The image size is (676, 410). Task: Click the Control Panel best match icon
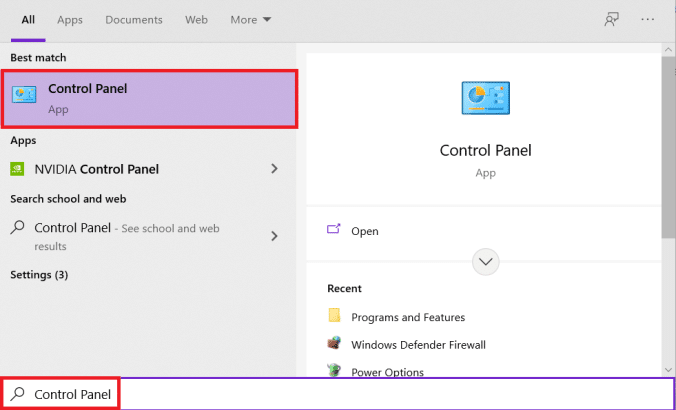(24, 96)
